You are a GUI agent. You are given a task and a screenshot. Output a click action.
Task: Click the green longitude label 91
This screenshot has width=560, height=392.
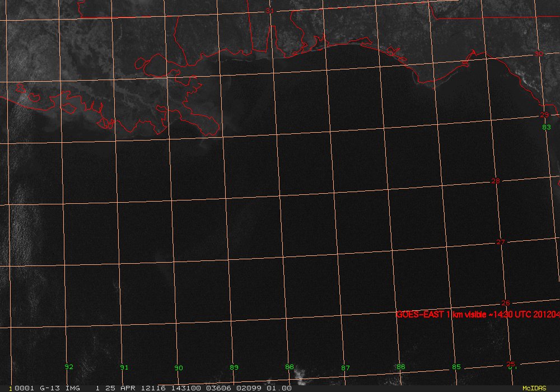click(124, 367)
